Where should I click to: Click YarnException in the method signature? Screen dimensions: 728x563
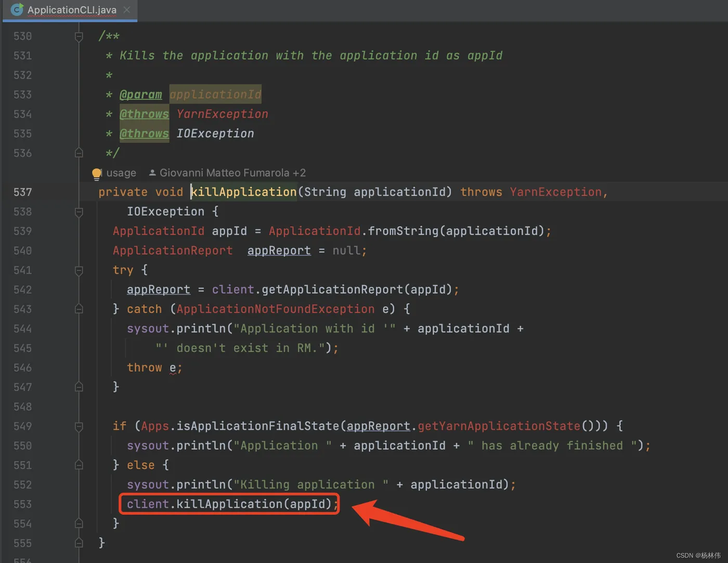tap(556, 192)
